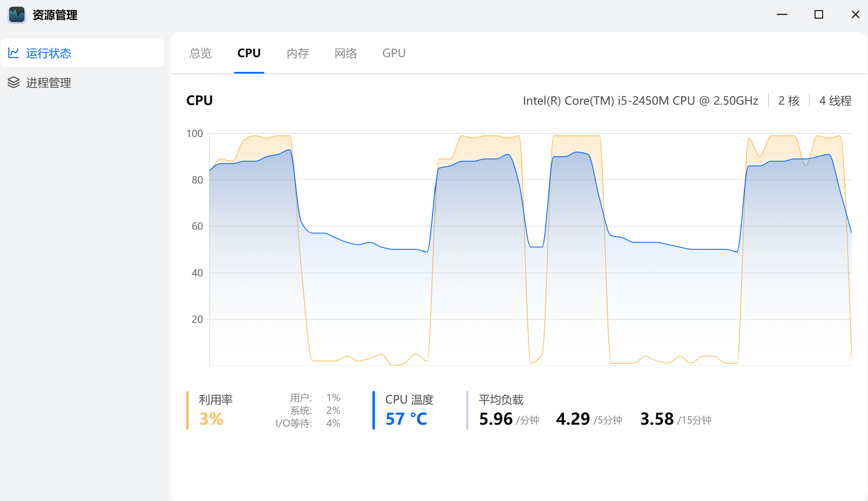Switch to the 总览 tab

[201, 53]
